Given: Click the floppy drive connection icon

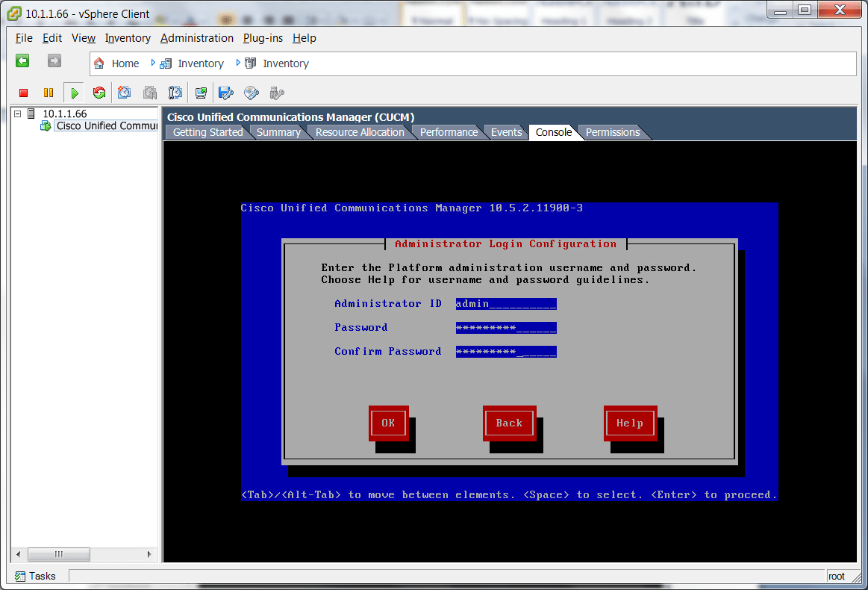Looking at the screenshot, I should pos(226,93).
